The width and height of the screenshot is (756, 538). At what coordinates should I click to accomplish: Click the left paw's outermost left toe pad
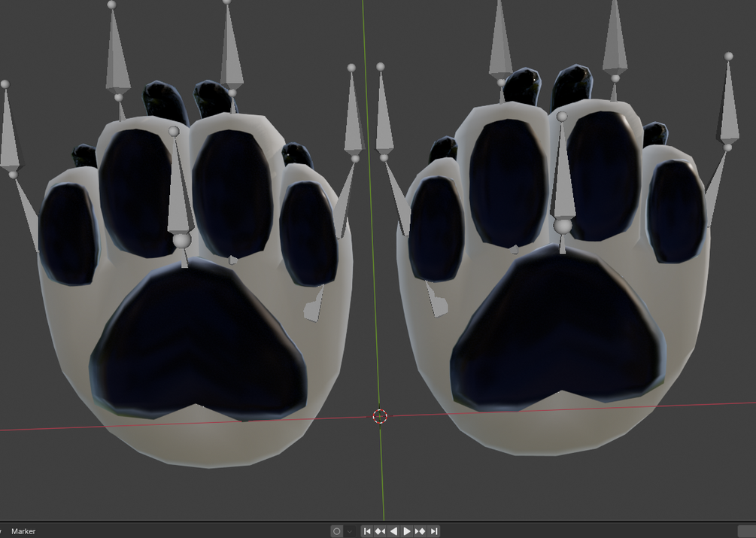pyautogui.click(x=68, y=233)
